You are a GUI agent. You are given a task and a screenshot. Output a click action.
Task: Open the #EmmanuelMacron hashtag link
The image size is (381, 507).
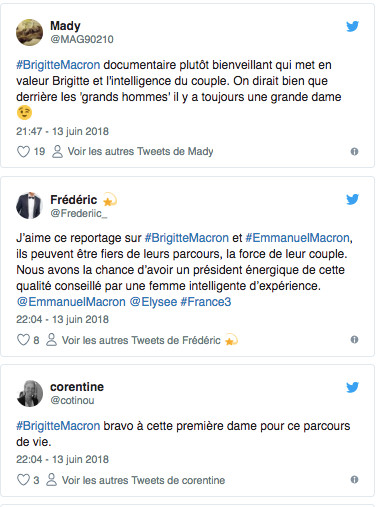pos(297,238)
